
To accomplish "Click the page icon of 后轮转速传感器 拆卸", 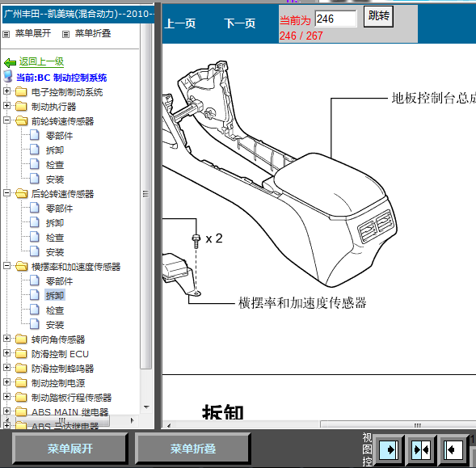I will click(x=34, y=222).
